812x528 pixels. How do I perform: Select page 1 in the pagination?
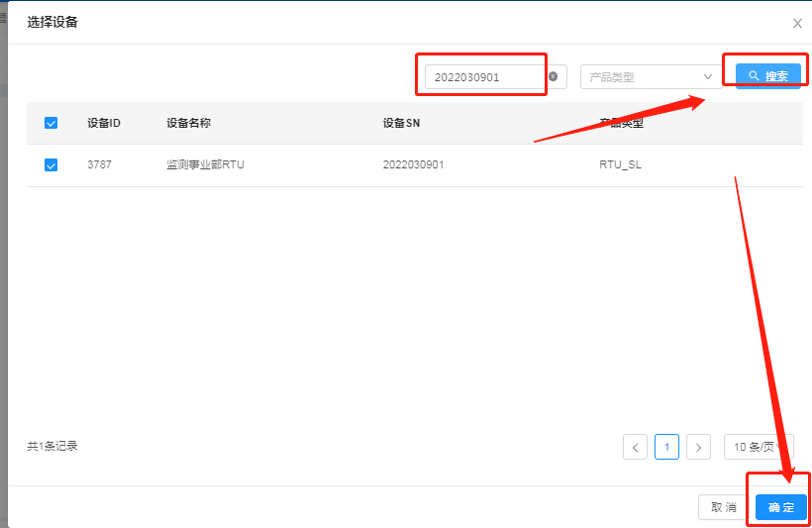tap(667, 447)
